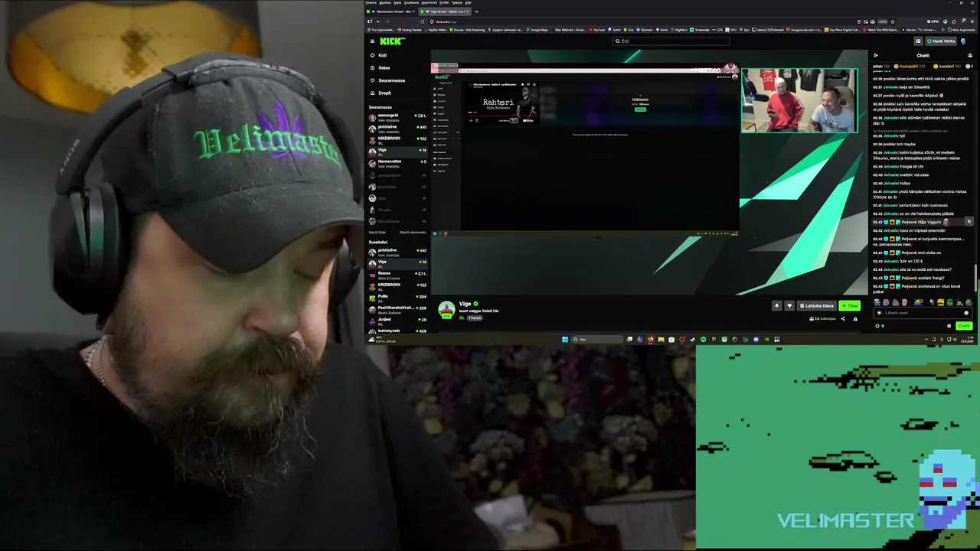Click the share icon next to viewer count

tap(843, 319)
